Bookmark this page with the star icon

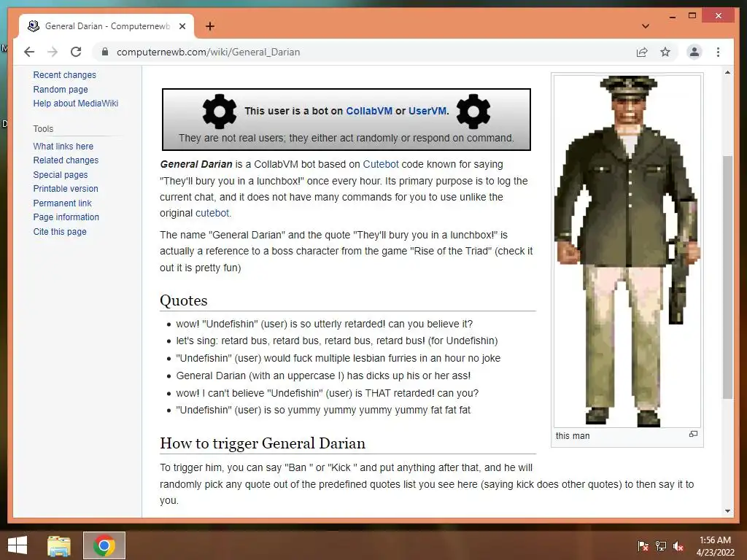[x=665, y=52]
